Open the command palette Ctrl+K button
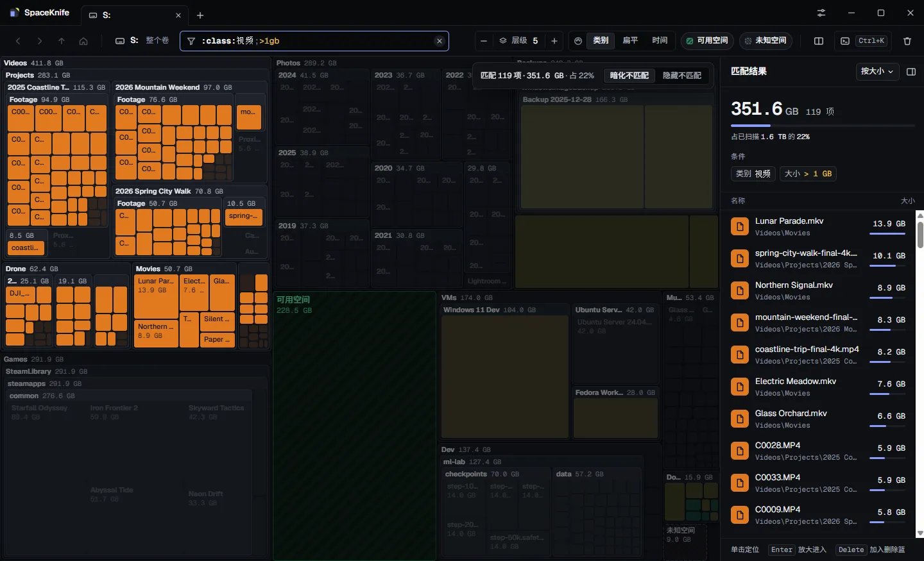This screenshot has width=924, height=561. tap(864, 41)
